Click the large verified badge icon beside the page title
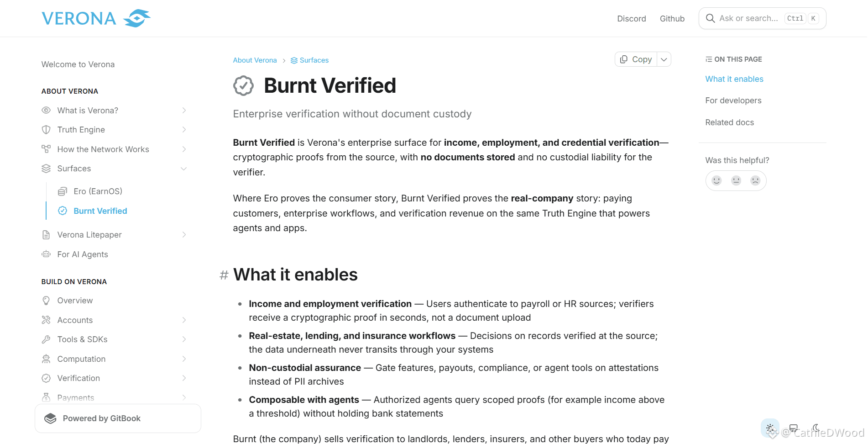The image size is (868, 444). (x=243, y=86)
